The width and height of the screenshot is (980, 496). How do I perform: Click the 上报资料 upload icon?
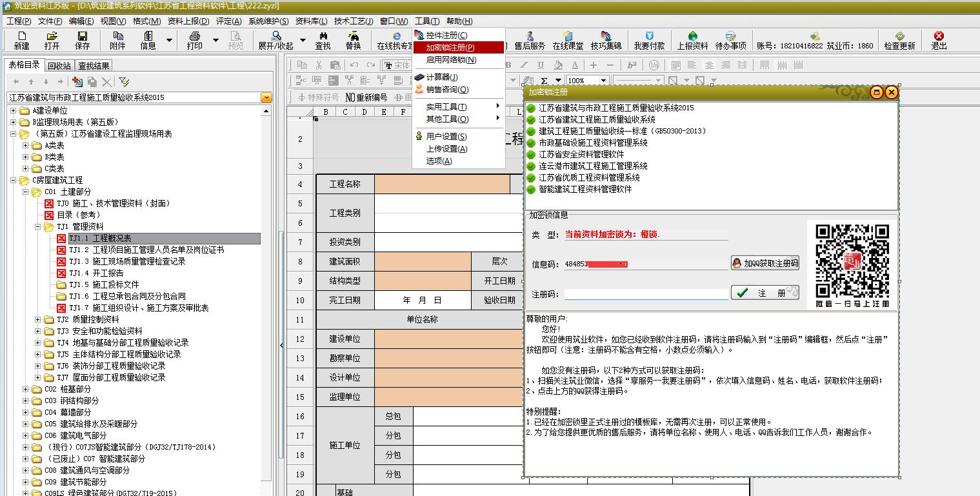[692, 41]
